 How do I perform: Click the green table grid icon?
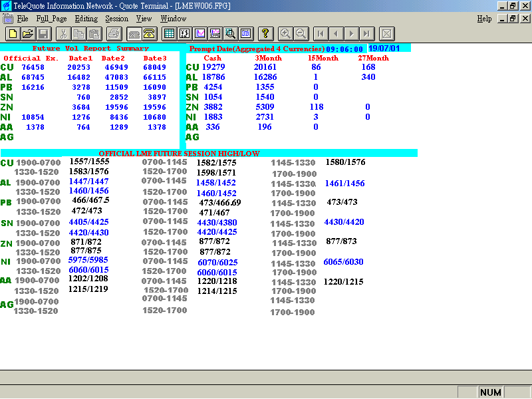169,34
